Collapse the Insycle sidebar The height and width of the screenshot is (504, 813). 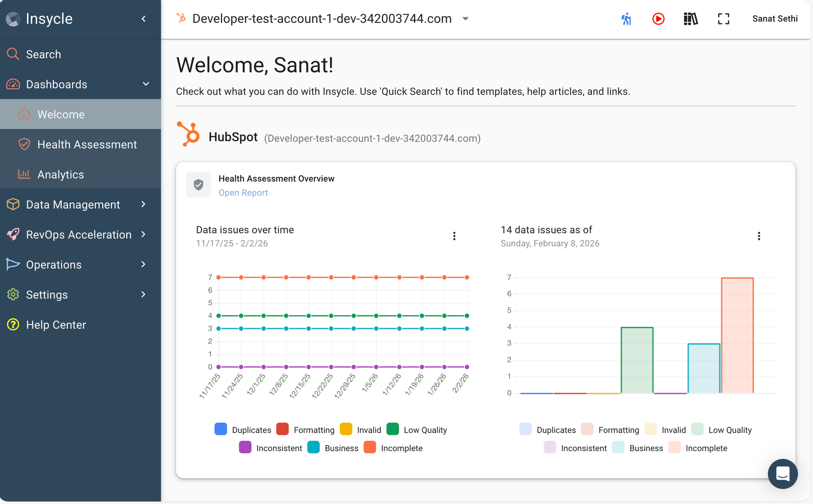(143, 19)
